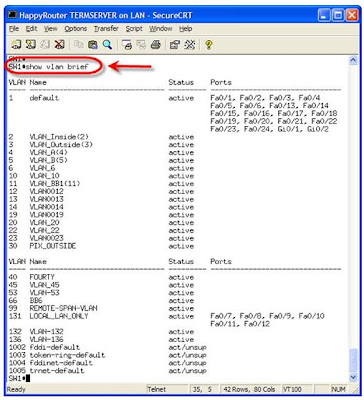This screenshot has height=400, width=364.
Task: Click the 'BB6' VLAN name
Action: coord(36,300)
